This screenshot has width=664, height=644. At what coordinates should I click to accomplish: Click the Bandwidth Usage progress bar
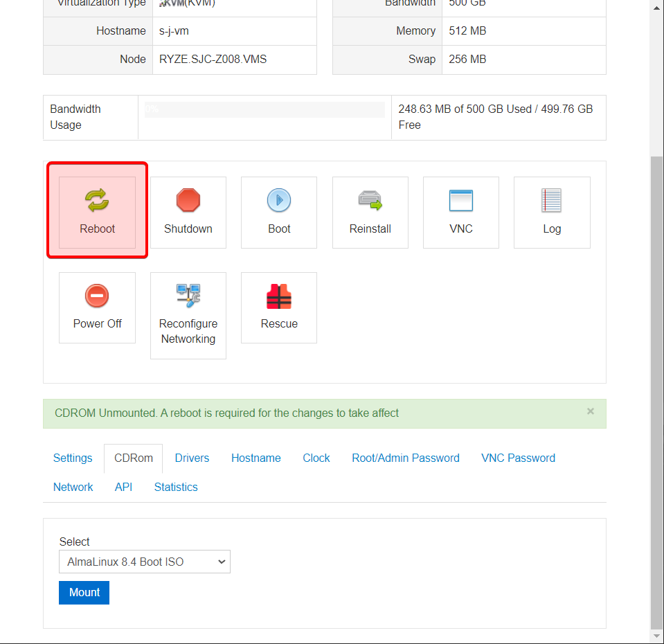click(264, 109)
